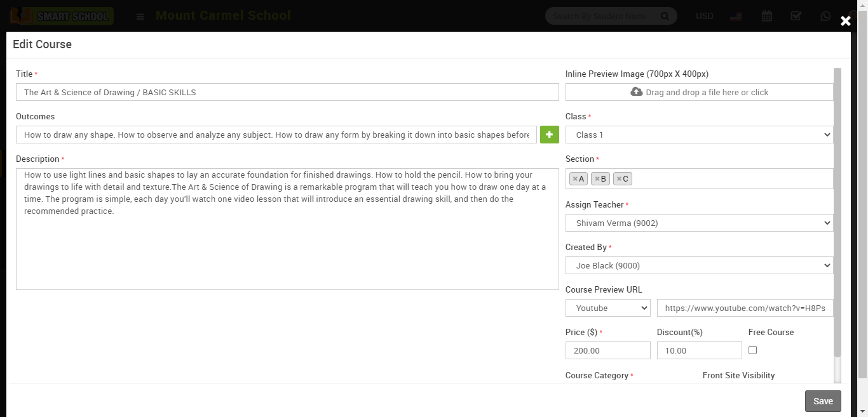Open the calendar icon in top bar

click(x=767, y=17)
